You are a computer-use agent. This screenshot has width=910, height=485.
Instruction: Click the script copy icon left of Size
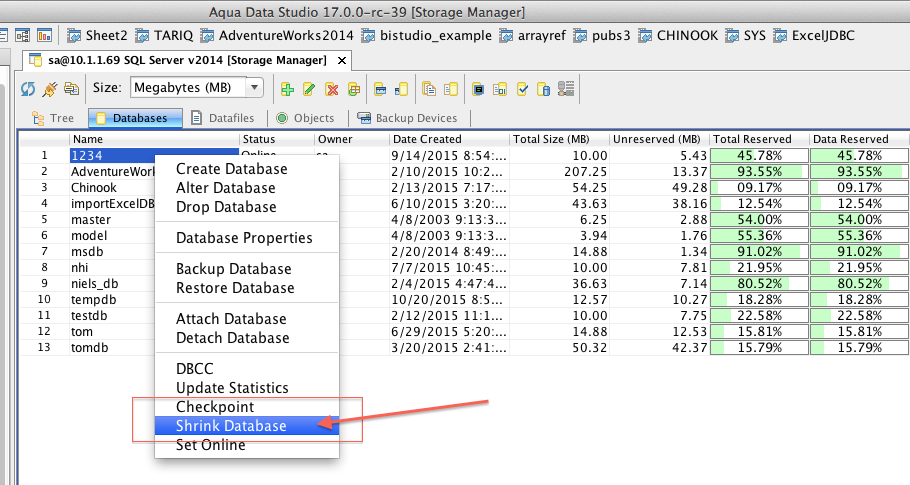71,89
